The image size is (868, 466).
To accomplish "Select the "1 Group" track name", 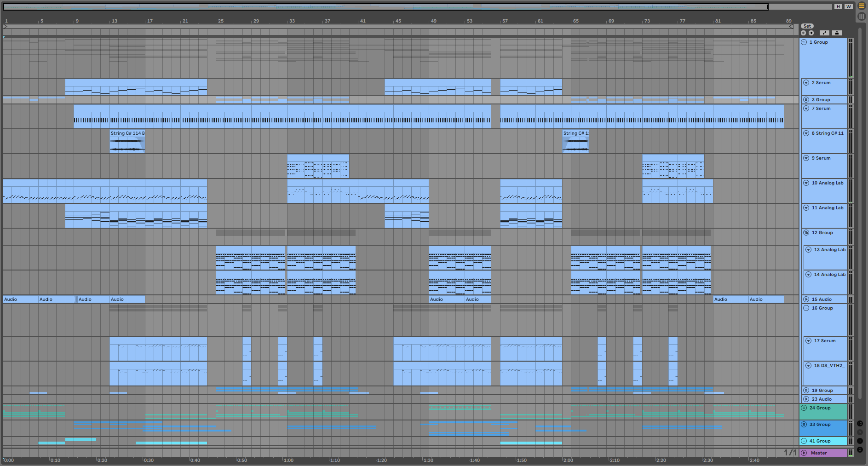I will click(819, 42).
